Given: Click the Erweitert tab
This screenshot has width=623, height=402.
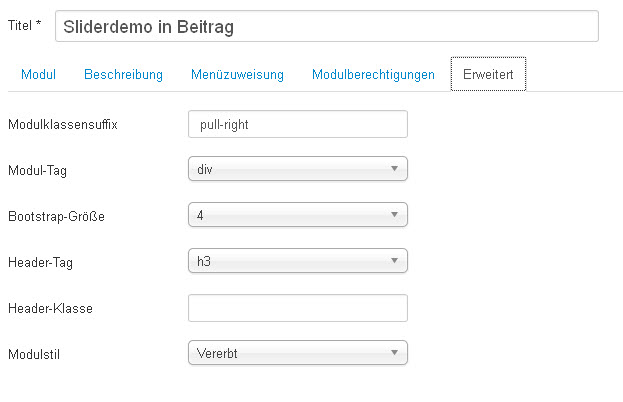Looking at the screenshot, I should (488, 74).
